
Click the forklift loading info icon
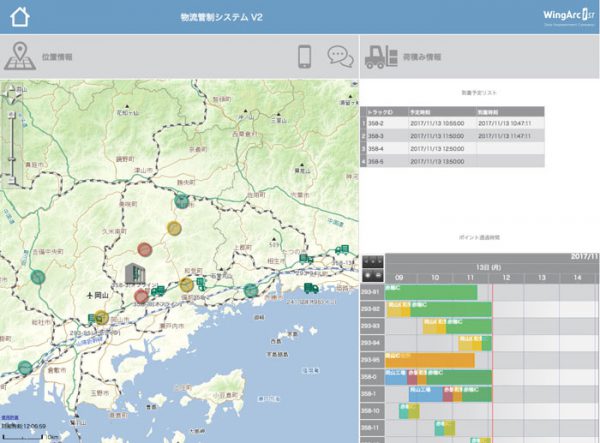(381, 57)
